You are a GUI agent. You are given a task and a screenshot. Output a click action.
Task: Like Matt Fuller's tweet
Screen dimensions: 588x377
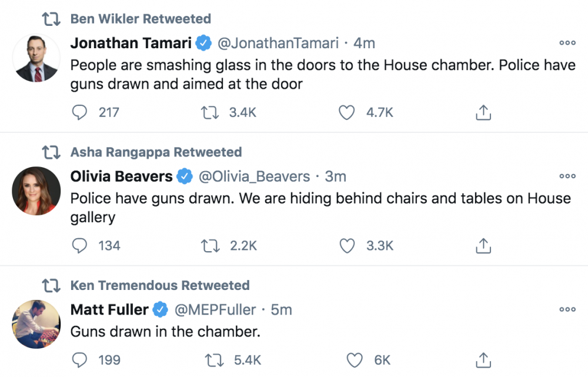[x=355, y=360]
